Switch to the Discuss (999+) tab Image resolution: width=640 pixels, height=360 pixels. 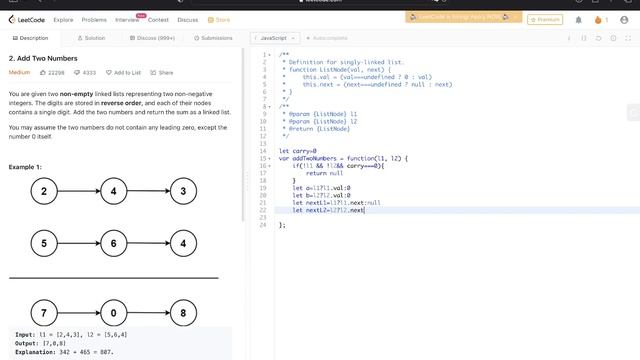click(x=152, y=38)
